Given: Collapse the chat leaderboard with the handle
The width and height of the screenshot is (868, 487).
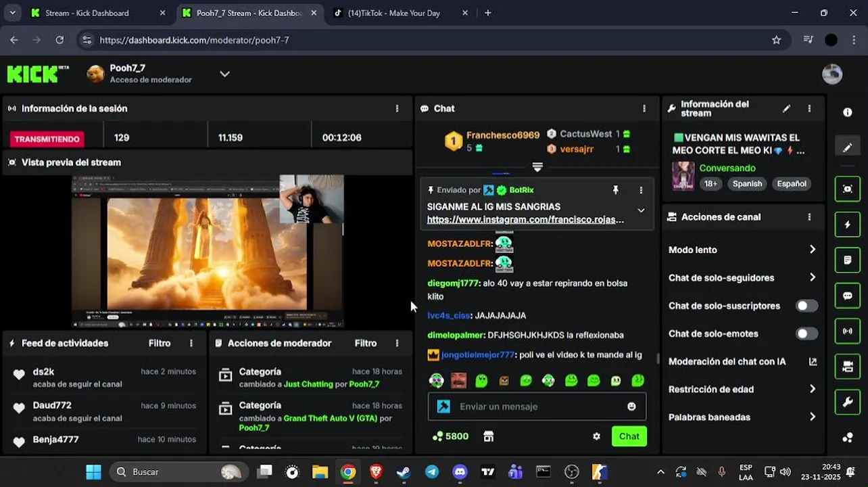Looking at the screenshot, I should click(x=537, y=167).
